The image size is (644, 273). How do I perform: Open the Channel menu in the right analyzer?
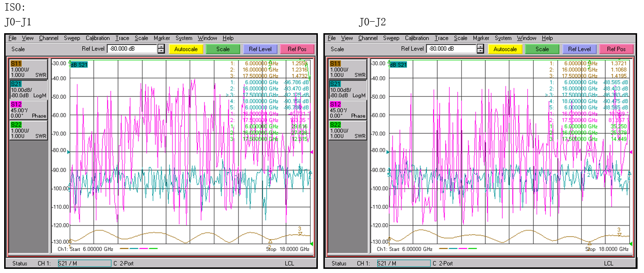(x=368, y=38)
